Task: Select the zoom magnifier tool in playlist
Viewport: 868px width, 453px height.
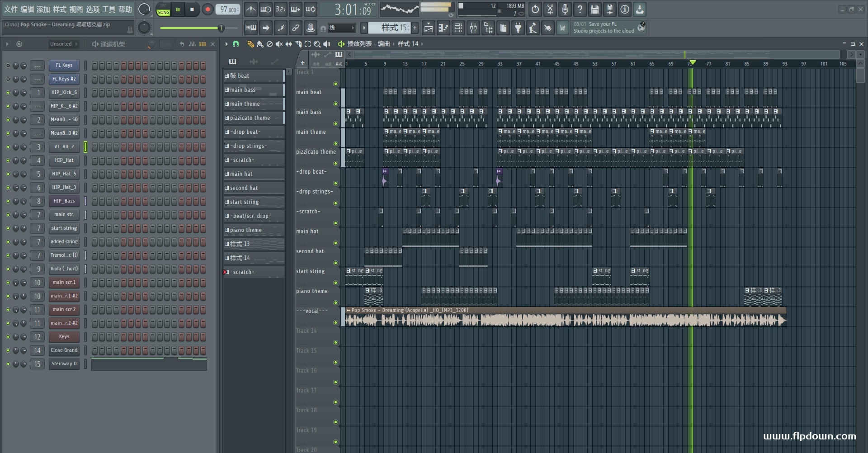Action: 317,44
